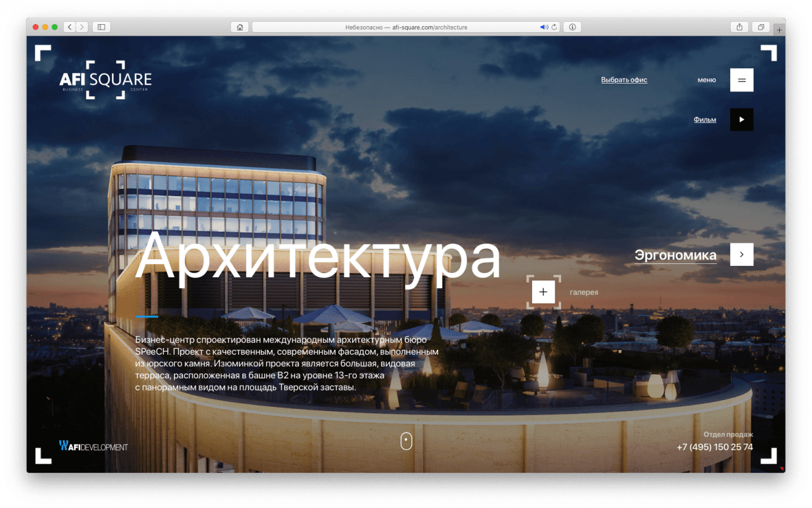The image size is (812, 508).
Task: Go back with Safari's back arrow
Action: (69, 27)
